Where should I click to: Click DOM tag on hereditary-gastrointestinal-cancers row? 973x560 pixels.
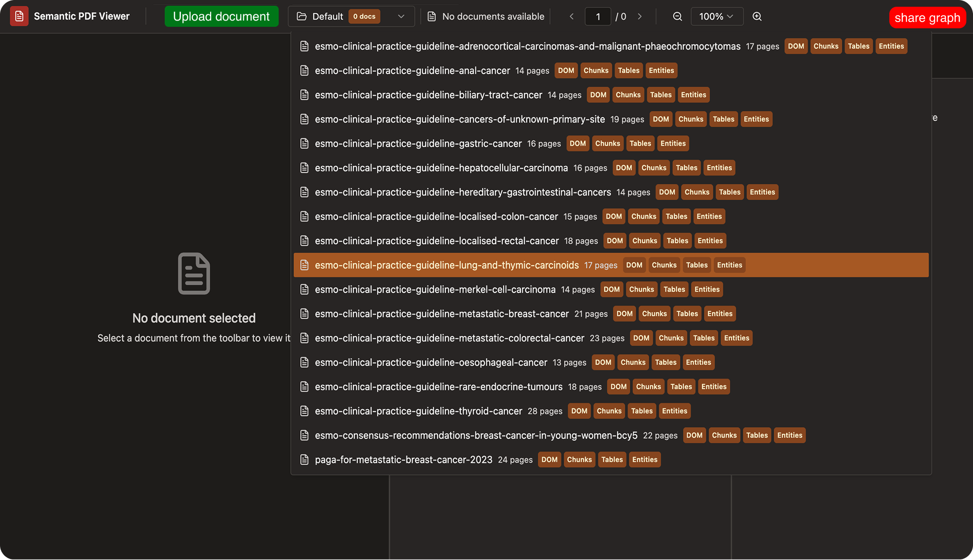(x=667, y=192)
